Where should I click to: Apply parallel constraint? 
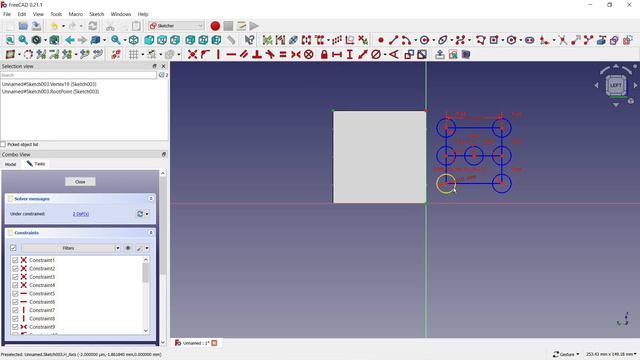coord(244,54)
